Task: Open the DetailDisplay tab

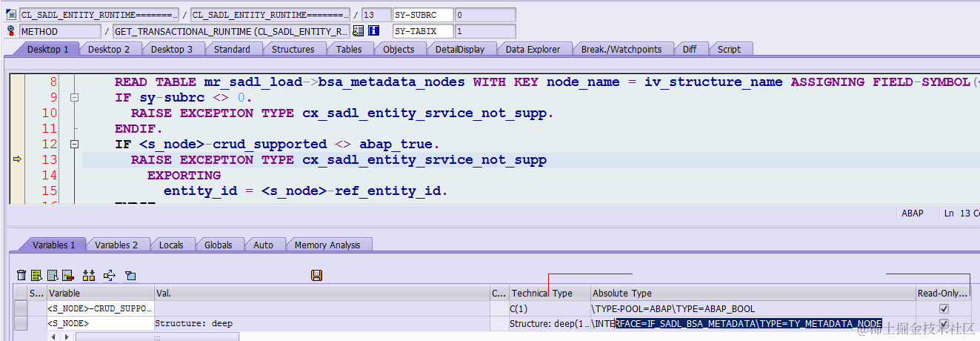Action: (460, 49)
